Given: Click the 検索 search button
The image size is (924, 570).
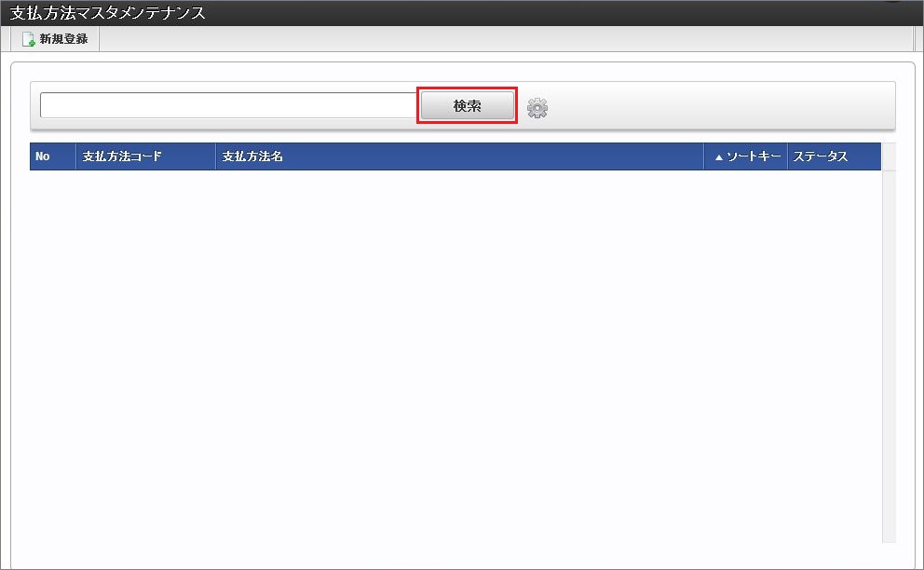Looking at the screenshot, I should pos(467,105).
